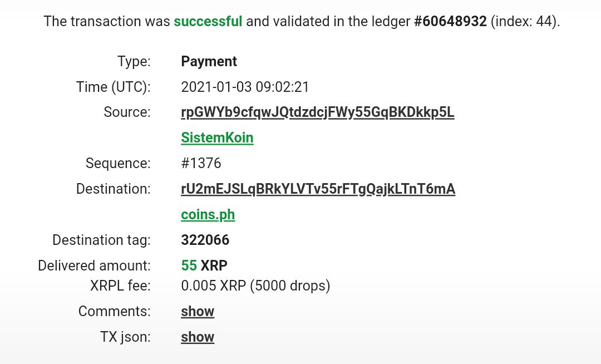Open the SistemKoin service link
The height and width of the screenshot is (364, 601).
[x=217, y=137]
